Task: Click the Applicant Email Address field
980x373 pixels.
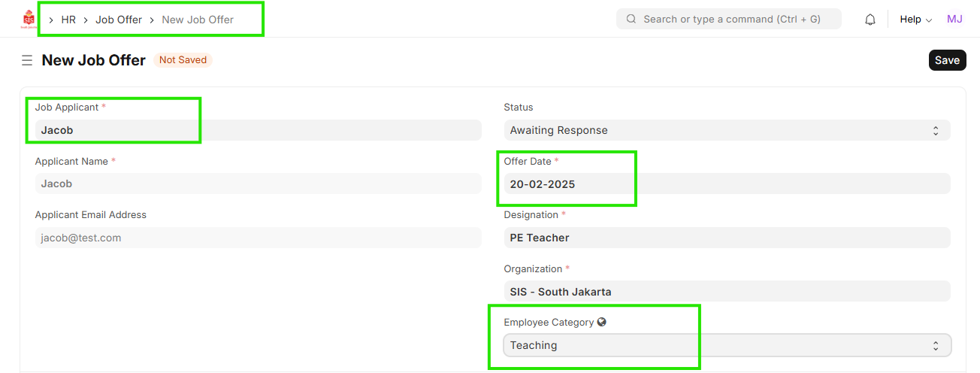Action: pyautogui.click(x=257, y=238)
